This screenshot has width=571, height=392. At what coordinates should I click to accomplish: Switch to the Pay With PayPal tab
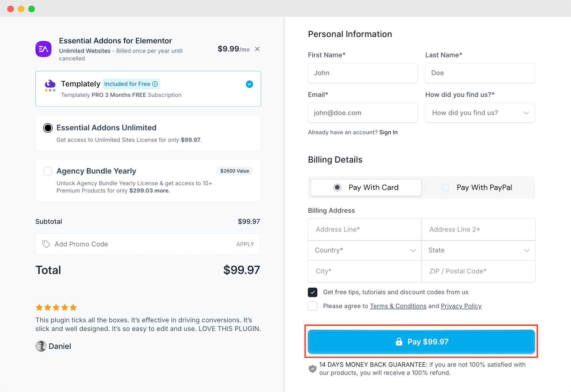(x=477, y=188)
